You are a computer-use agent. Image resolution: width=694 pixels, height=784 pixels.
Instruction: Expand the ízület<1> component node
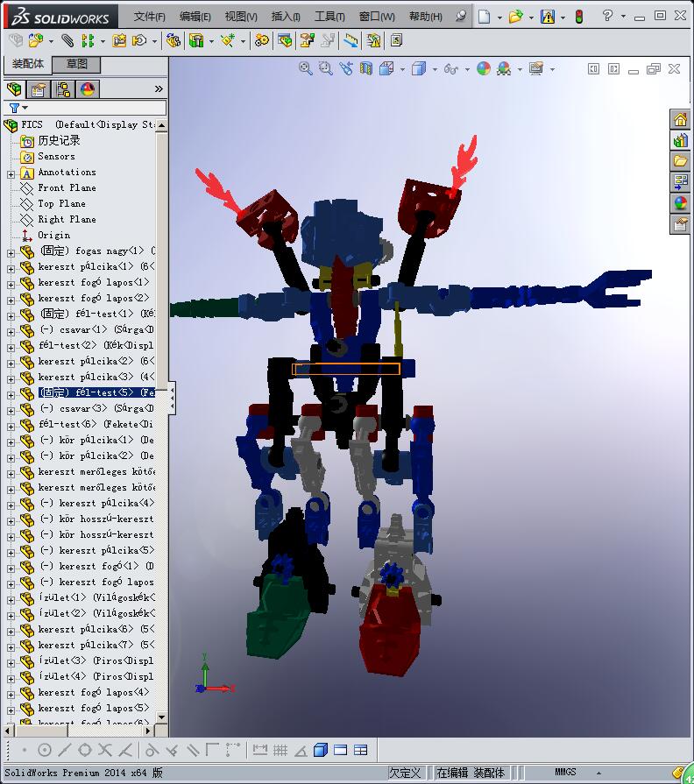click(11, 600)
